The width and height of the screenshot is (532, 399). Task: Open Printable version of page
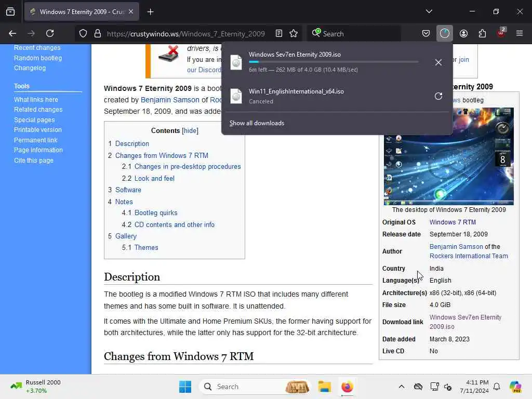tap(37, 130)
